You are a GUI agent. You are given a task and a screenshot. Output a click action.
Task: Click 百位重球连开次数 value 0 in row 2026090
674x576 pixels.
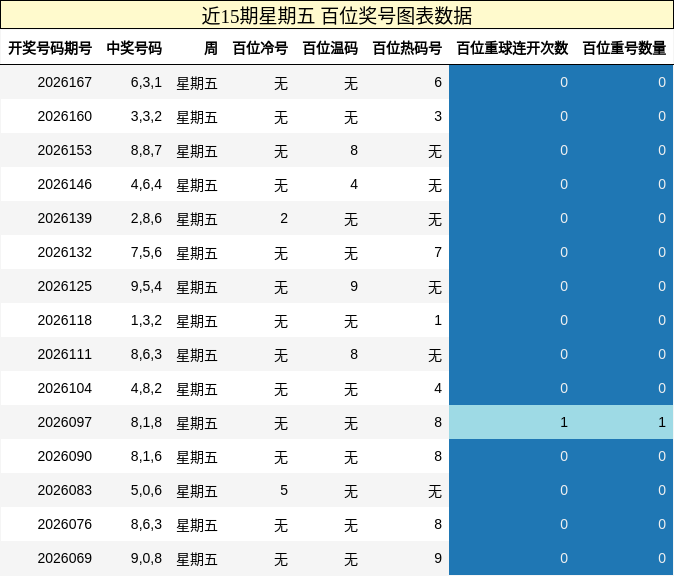(x=564, y=456)
